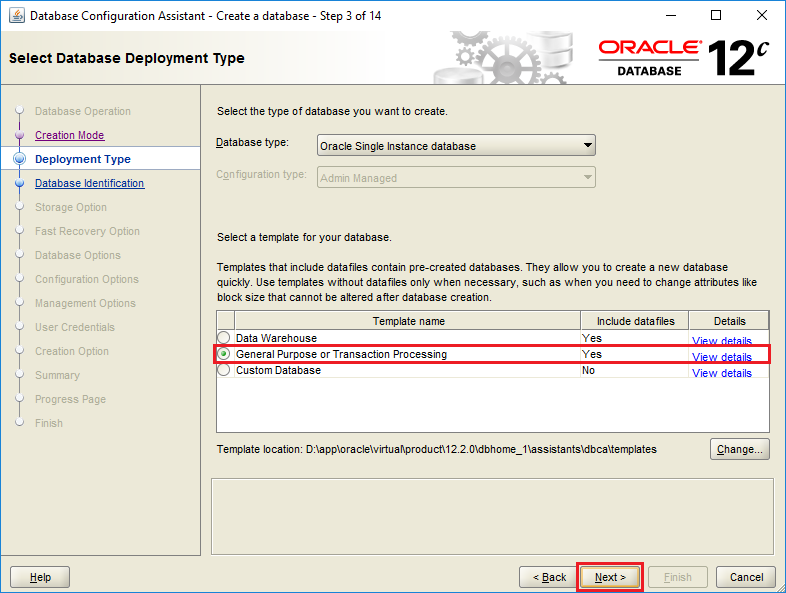Click the empty message area below templates
Viewport: 786px width, 593px height.
point(492,516)
